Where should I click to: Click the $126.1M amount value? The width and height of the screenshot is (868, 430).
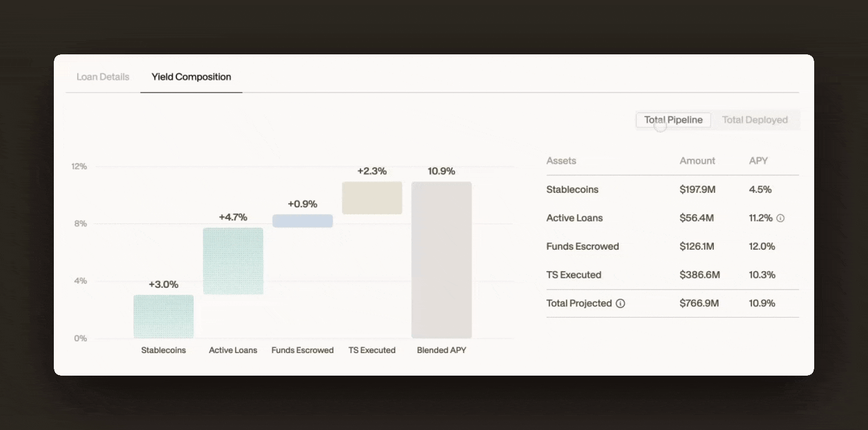coord(697,247)
